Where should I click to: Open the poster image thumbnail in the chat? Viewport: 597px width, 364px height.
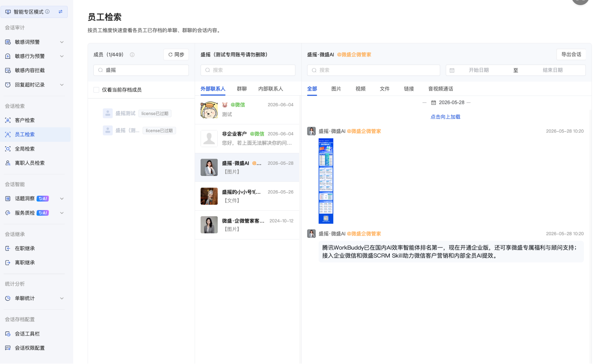click(x=326, y=181)
